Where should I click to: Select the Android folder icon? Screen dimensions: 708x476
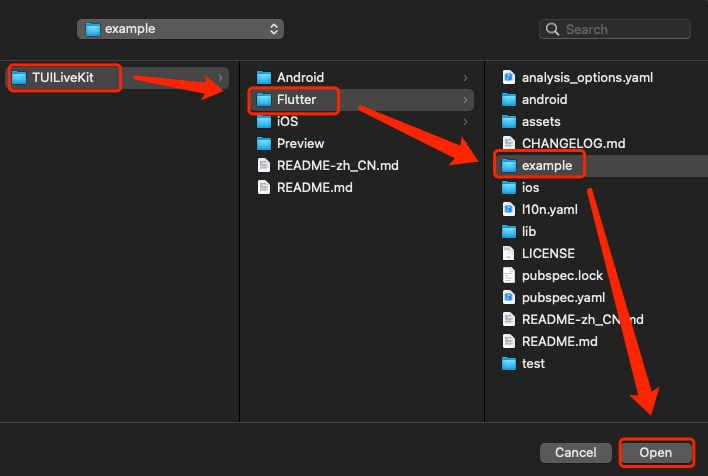(x=264, y=78)
